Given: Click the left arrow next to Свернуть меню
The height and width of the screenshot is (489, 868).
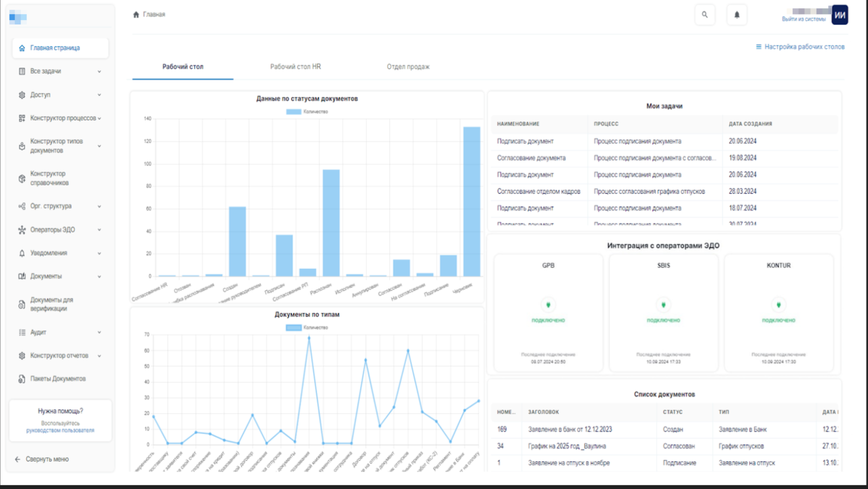Looking at the screenshot, I should (x=17, y=459).
